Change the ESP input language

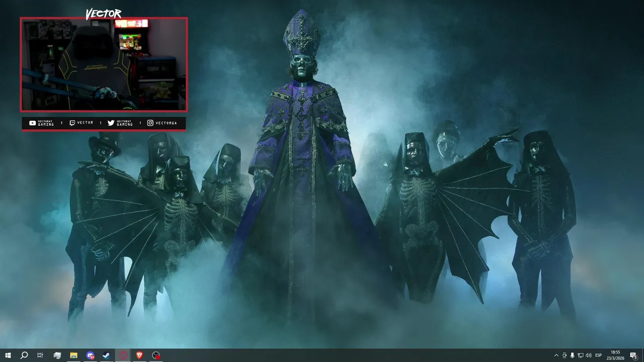click(x=599, y=355)
